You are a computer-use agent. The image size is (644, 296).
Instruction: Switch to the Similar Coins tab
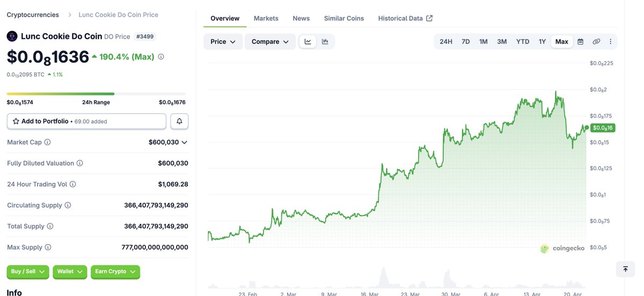tap(344, 18)
